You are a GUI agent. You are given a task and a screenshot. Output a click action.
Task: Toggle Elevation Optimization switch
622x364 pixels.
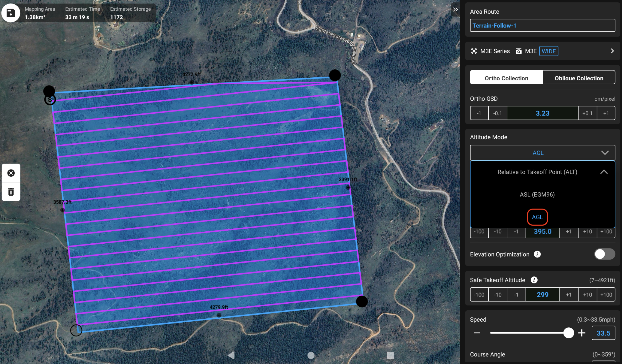pos(604,254)
